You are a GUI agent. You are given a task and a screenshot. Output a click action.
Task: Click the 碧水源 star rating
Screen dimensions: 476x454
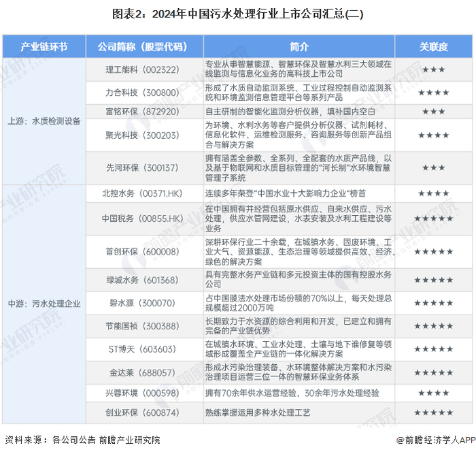[434, 303]
